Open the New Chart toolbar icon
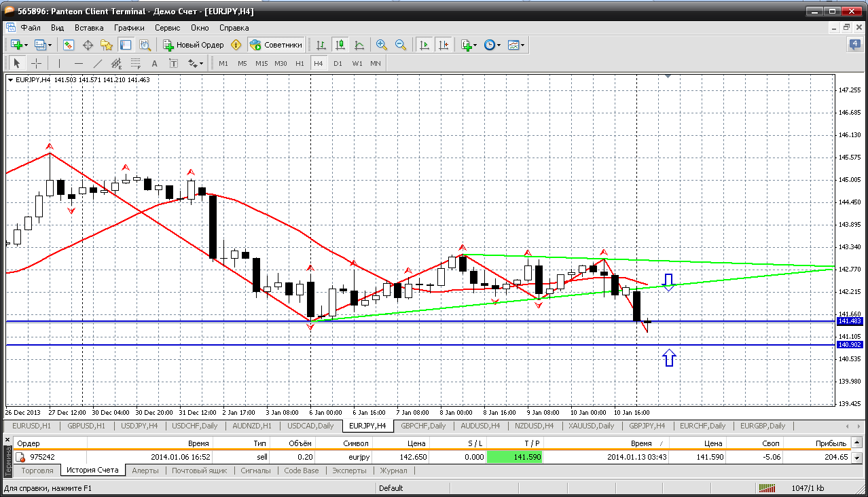Image resolution: width=868 pixels, height=497 pixels. click(x=16, y=45)
